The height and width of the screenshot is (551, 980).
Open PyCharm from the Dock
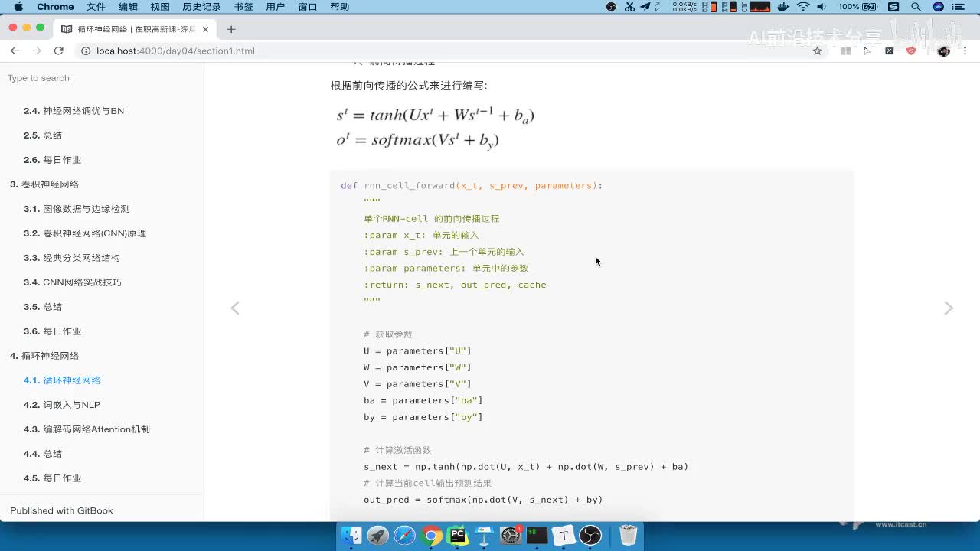(x=458, y=535)
